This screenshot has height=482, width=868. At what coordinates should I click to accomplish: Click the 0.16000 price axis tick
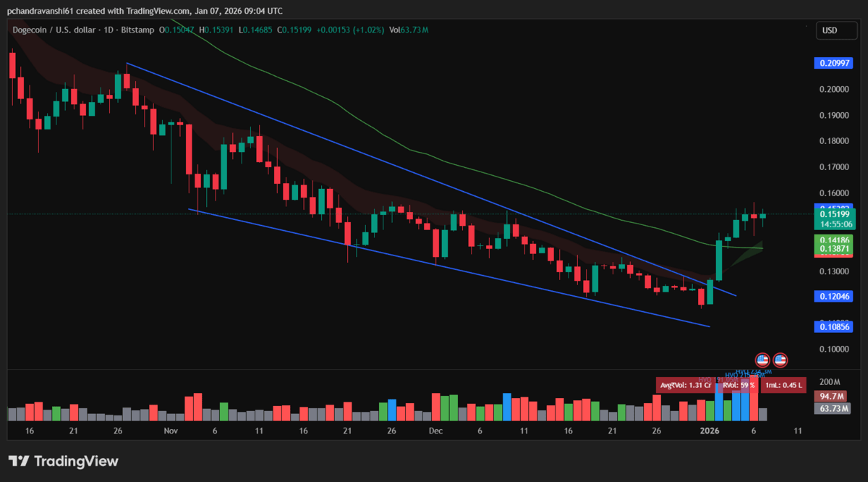point(833,193)
